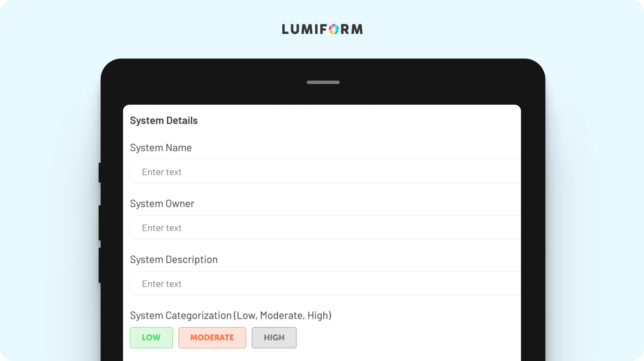Tap the tablet speaker bar at top
The height and width of the screenshot is (361, 644).
pos(323,82)
